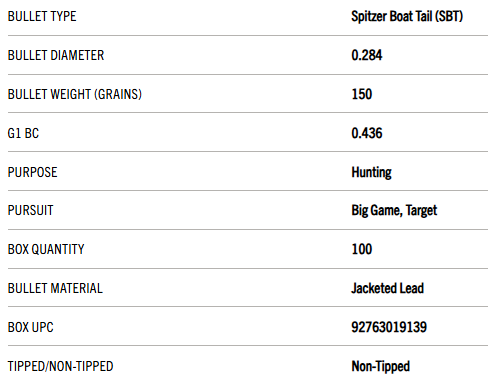Screen dimensions: 488x382
Task: Select the 0.436 ballistic coefficient value
Action: pyautogui.click(x=367, y=133)
